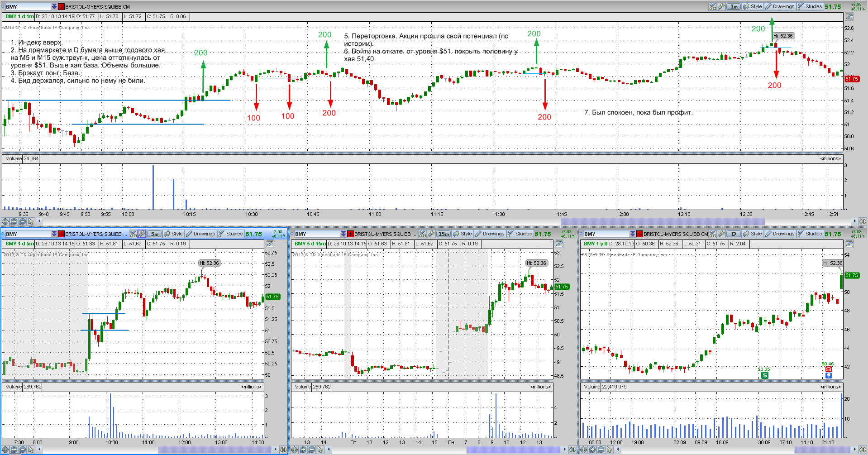
Task: Click wrench settings icon in daily chart
Action: [x=721, y=234]
